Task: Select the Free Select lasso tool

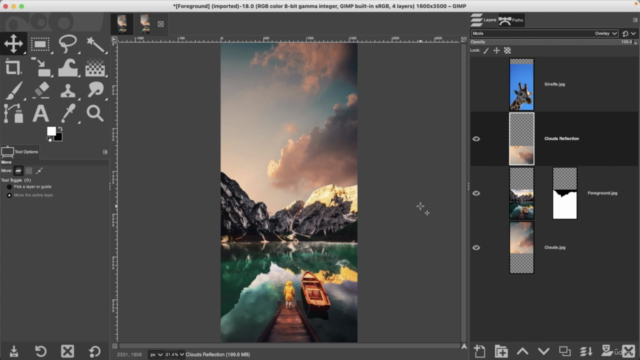Action: 67,44
